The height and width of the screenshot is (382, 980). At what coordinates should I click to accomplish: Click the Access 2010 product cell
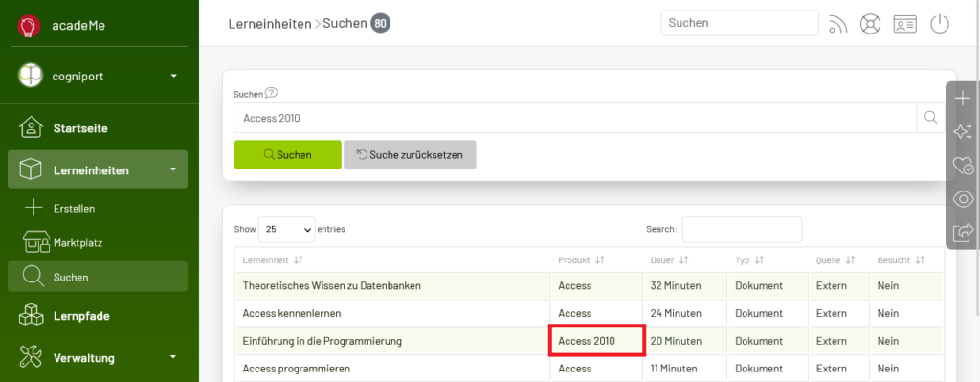(x=596, y=342)
